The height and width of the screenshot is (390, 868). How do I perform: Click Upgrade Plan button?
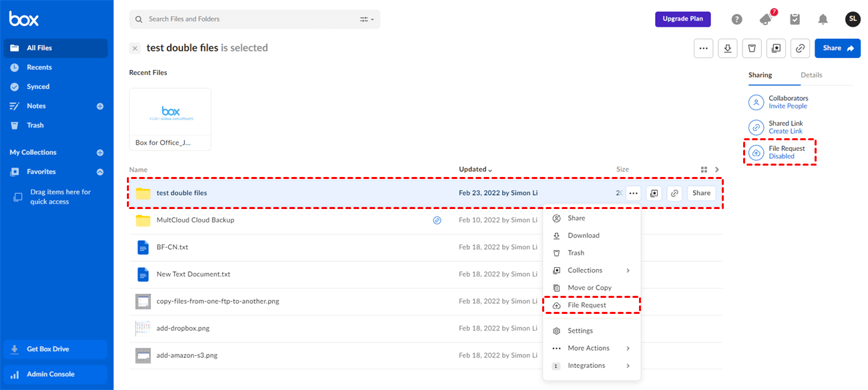coord(682,19)
